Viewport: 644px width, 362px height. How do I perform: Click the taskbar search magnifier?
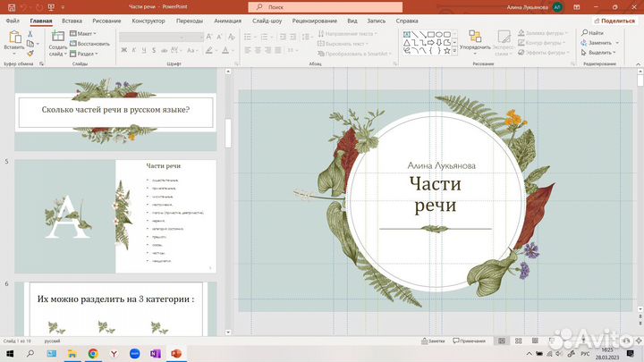pyautogui.click(x=30, y=353)
